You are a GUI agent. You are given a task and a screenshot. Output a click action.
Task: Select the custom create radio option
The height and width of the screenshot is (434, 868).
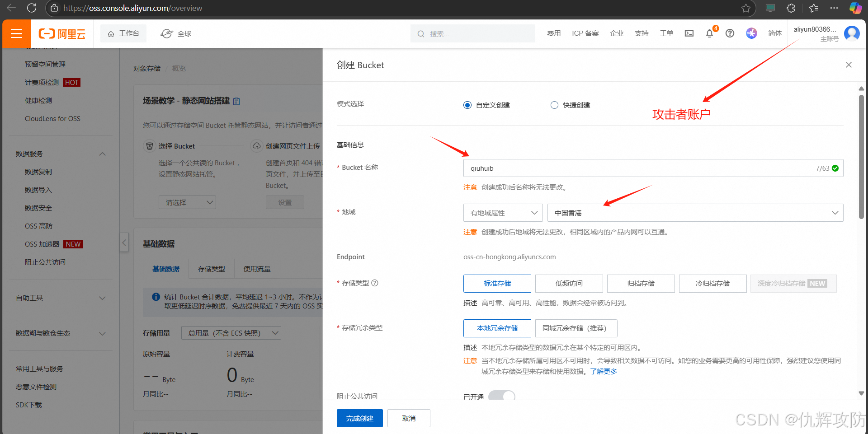(467, 105)
